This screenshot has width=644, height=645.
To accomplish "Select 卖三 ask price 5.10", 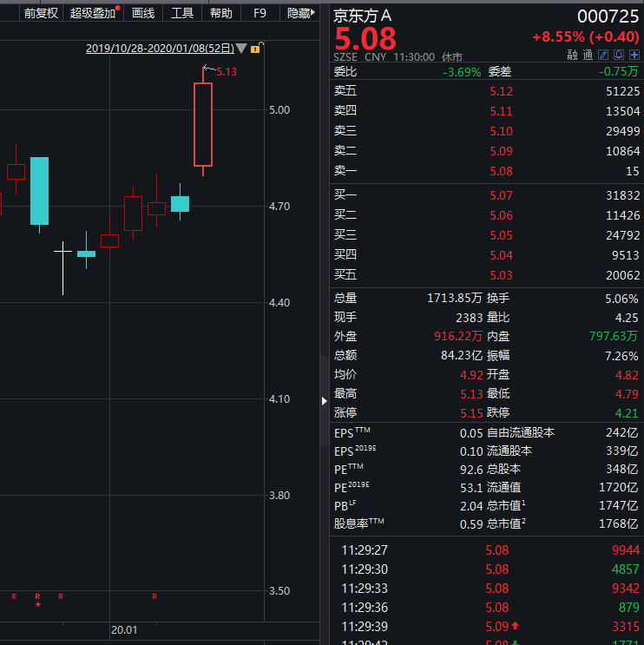I will point(501,131).
